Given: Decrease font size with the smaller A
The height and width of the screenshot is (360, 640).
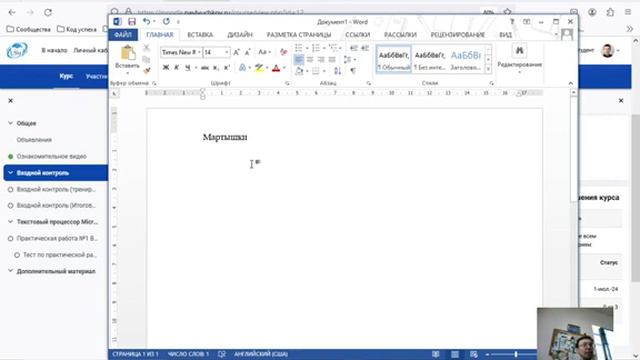Looking at the screenshot, I should [x=247, y=52].
